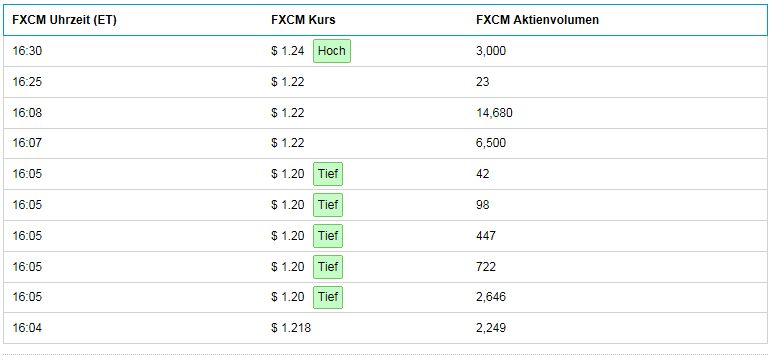Viewport: 771px width, 360px height.
Task: Select the FXCM Aktienvolumen column header
Action: tap(537, 20)
